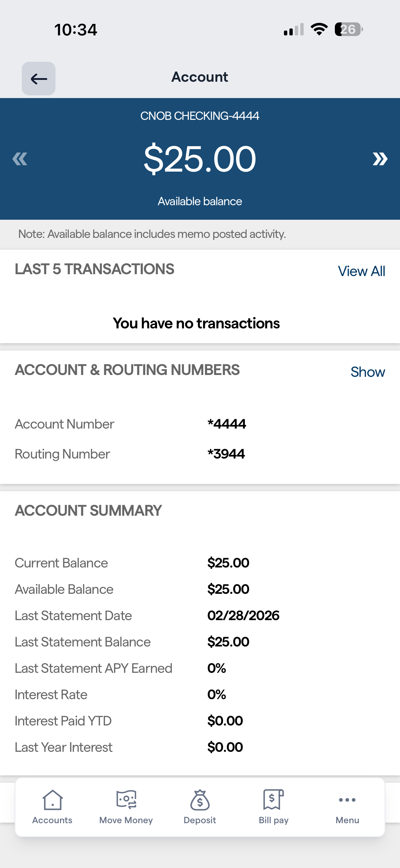The width and height of the screenshot is (400, 868).
Task: Open the Bill pay receipt icon
Action: click(x=274, y=799)
